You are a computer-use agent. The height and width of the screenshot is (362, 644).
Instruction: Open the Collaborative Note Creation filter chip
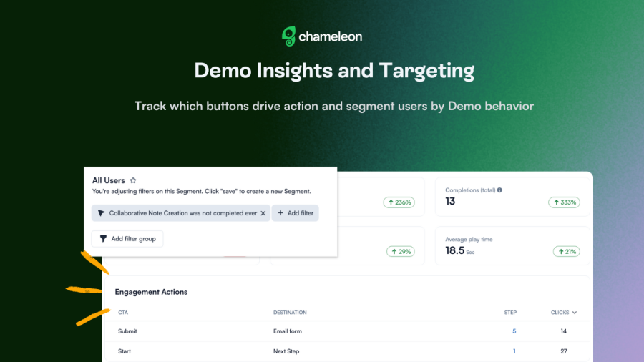point(182,213)
